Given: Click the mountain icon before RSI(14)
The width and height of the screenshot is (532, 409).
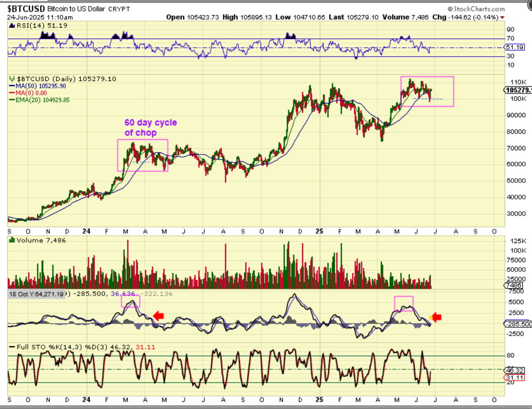Looking at the screenshot, I should coord(12,26).
